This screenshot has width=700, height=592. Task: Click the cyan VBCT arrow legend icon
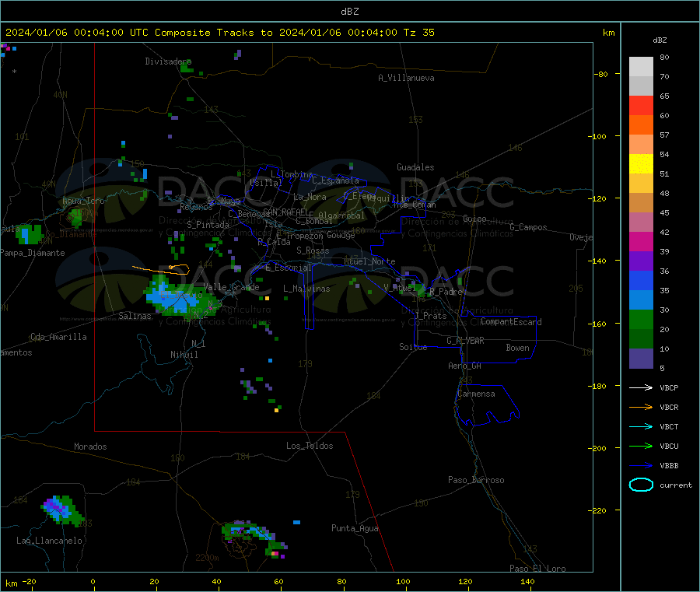(x=641, y=427)
